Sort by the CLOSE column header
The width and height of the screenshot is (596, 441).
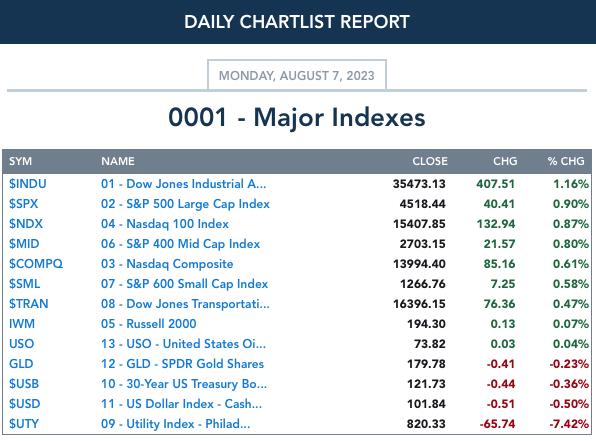coord(430,161)
